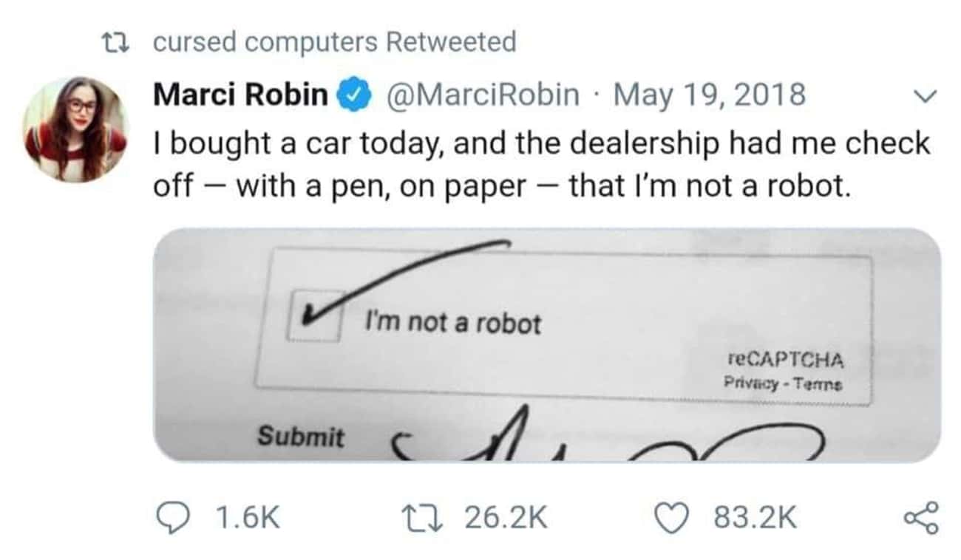Viewport: 961px width, 560px height.
Task: Open the tweet author's profile picture
Action: (x=75, y=129)
